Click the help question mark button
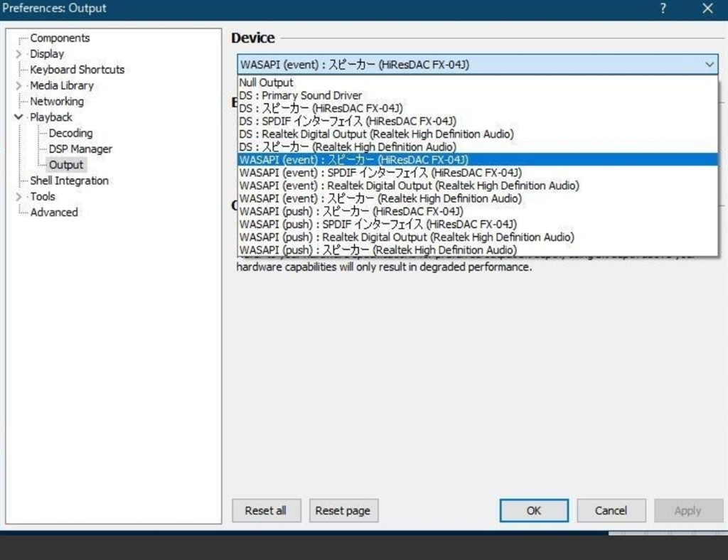 (663, 9)
